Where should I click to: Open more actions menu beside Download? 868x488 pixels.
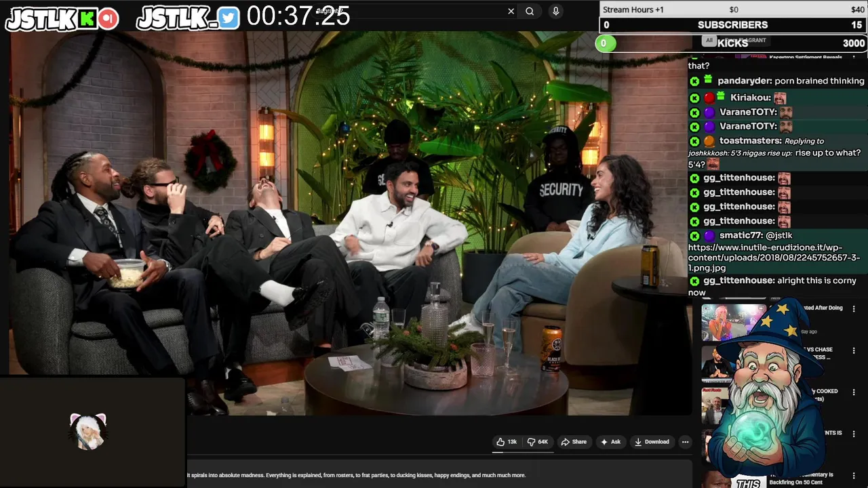click(x=685, y=442)
